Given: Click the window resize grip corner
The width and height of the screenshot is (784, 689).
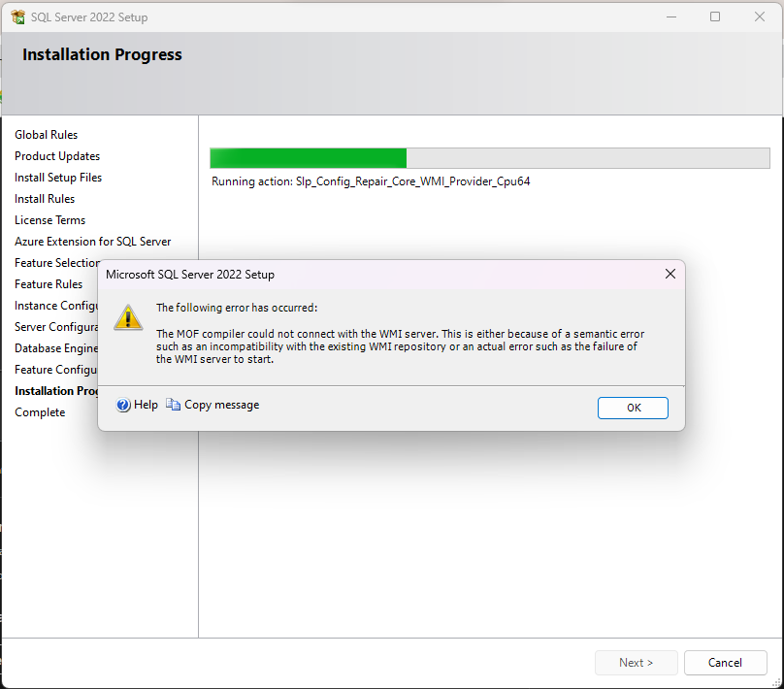Looking at the screenshot, I should 777,682.
